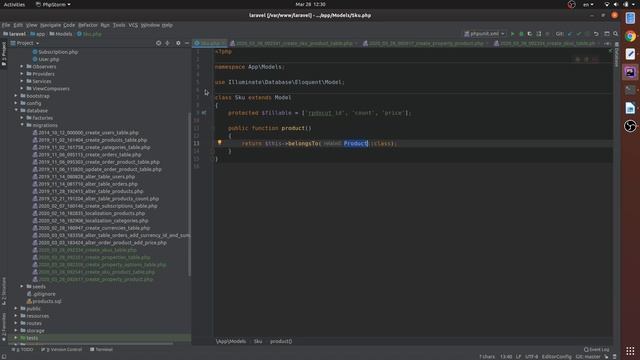Hide the Project panel with the minus icon
The width and height of the screenshot is (640, 360).
tap(187, 43)
